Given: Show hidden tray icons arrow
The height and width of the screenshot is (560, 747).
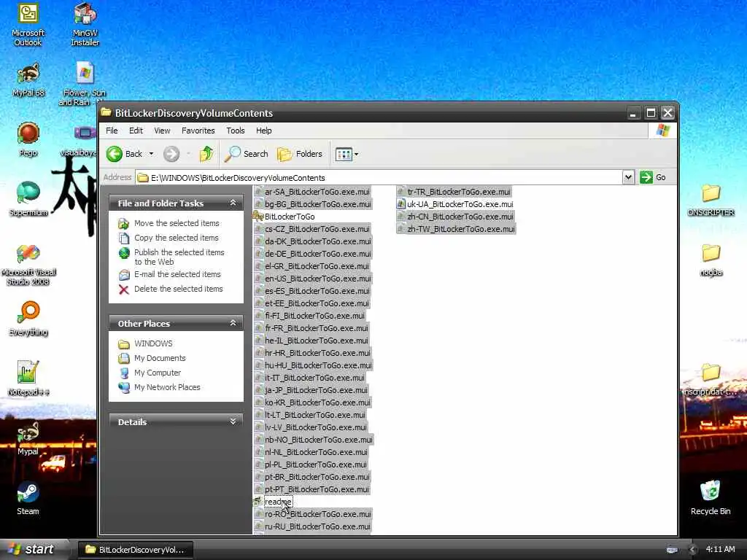Looking at the screenshot, I should (692, 550).
